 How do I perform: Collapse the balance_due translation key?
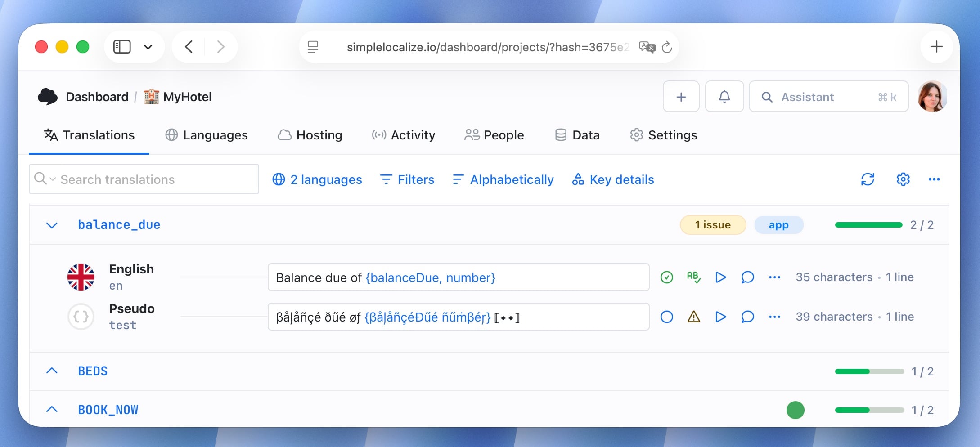tap(52, 225)
